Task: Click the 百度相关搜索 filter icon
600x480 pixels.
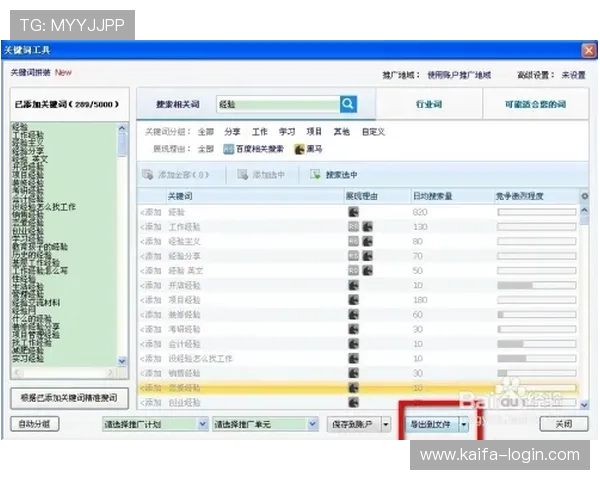Action: click(x=228, y=149)
